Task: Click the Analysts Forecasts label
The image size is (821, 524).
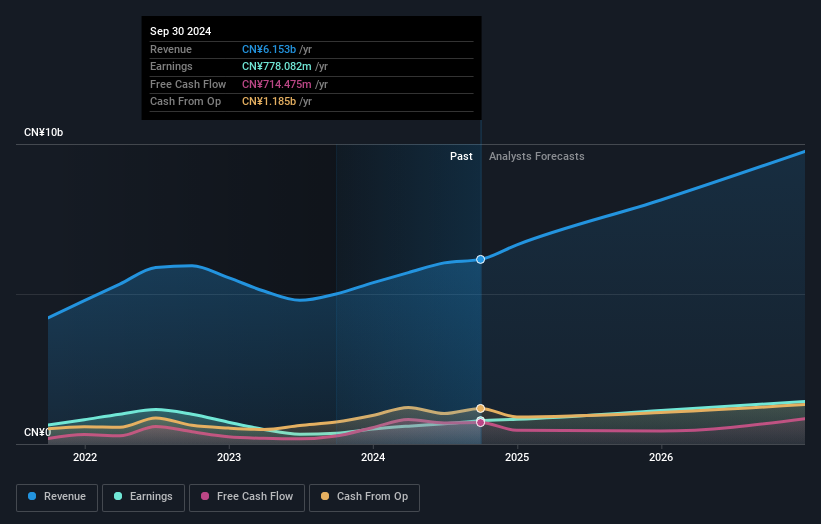Action: coord(537,156)
